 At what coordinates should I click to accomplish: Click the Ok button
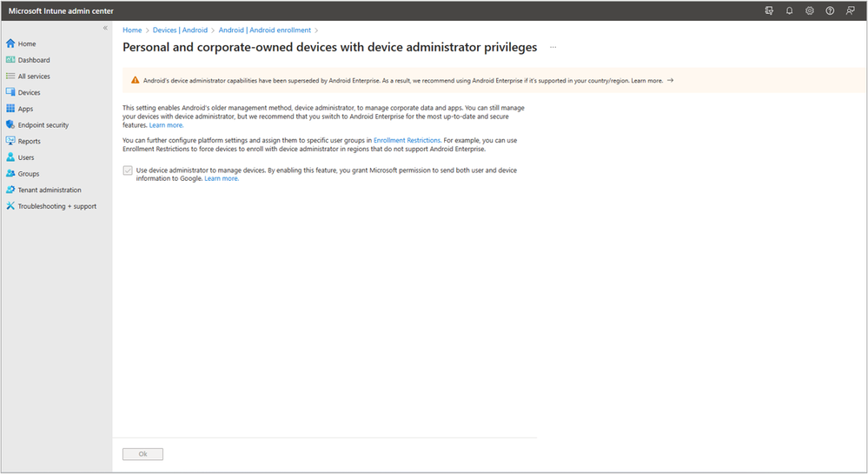tap(142, 454)
